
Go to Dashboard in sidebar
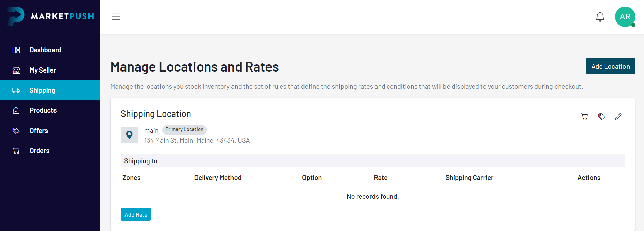click(x=45, y=50)
